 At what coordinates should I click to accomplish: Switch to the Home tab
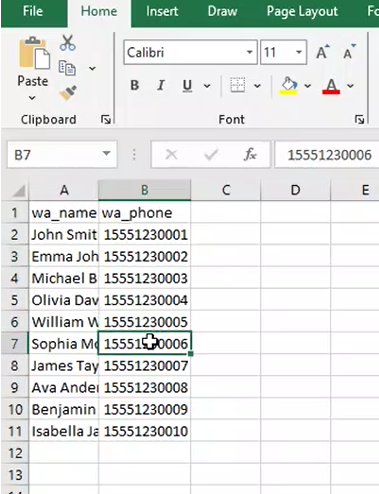tap(99, 12)
